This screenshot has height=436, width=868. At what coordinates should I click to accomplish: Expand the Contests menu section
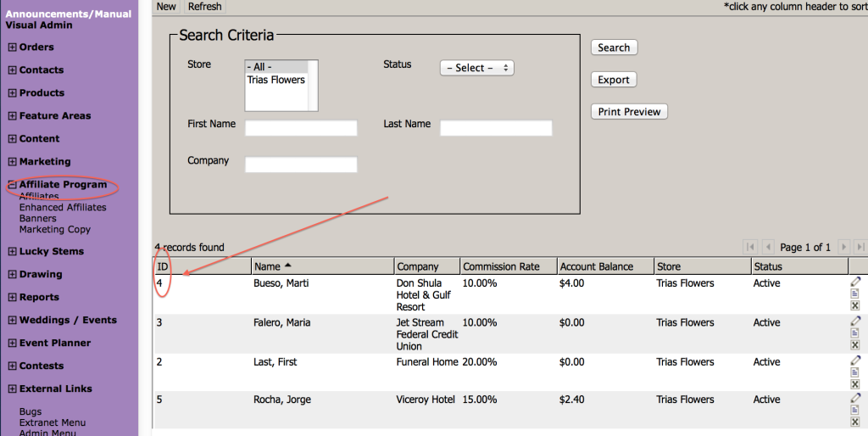pos(12,366)
